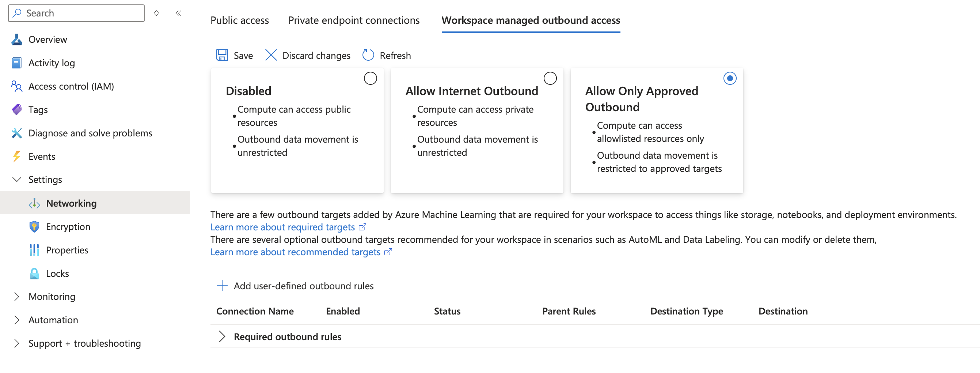Open Learn more about recommended targets link
Image resolution: width=980 pixels, height=373 pixels.
click(x=296, y=252)
